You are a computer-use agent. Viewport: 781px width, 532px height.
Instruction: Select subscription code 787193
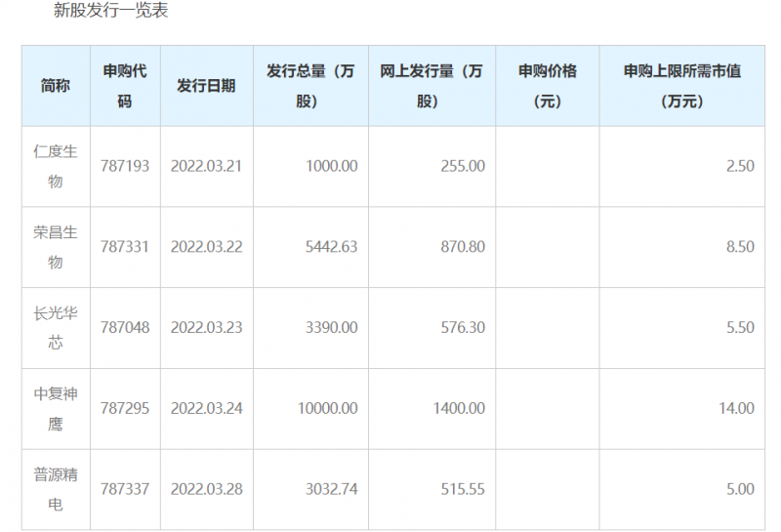click(125, 166)
